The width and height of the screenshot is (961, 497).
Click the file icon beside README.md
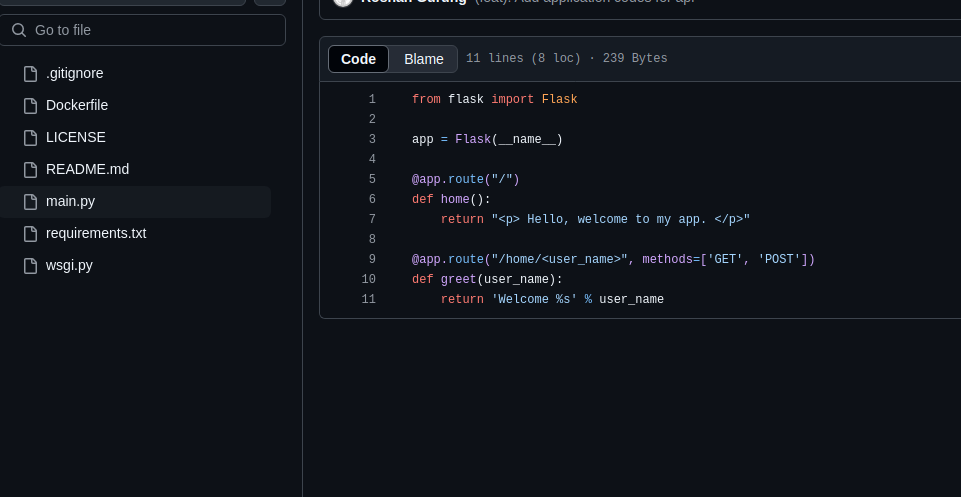coord(30,170)
